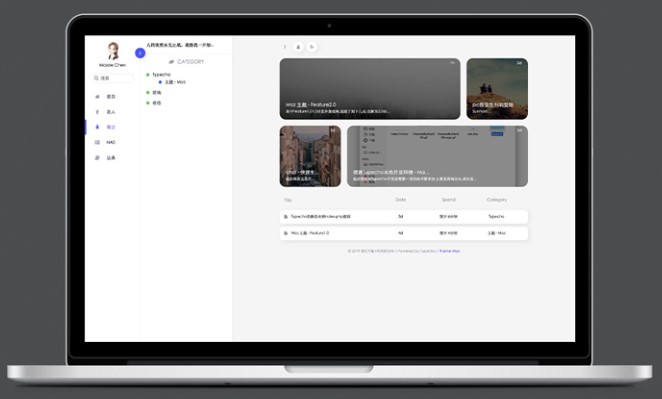Viewport: 662px width, 399px height.
Task: Select the Typecho category in the tree
Action: (161, 75)
